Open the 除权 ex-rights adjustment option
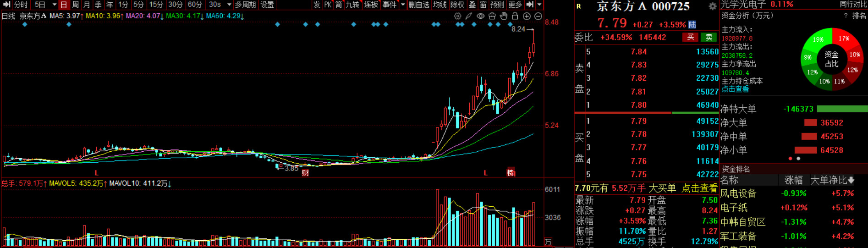Screen dimensions: 868x248 (x=457, y=5)
